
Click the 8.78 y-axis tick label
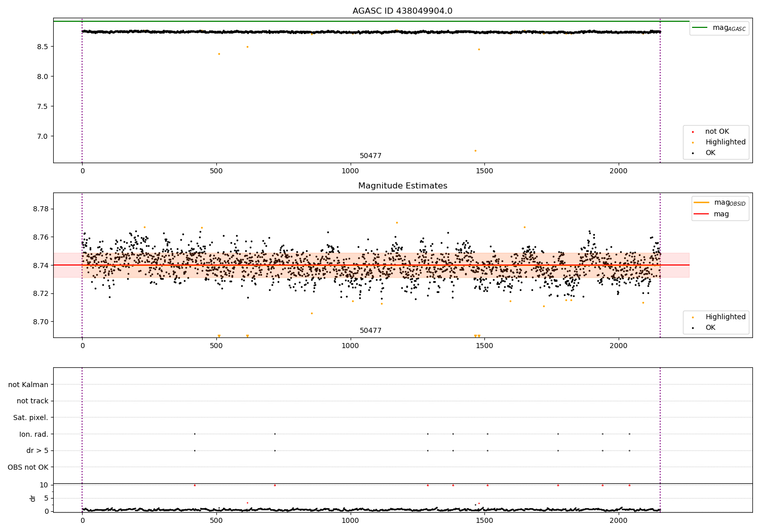[41, 209]
